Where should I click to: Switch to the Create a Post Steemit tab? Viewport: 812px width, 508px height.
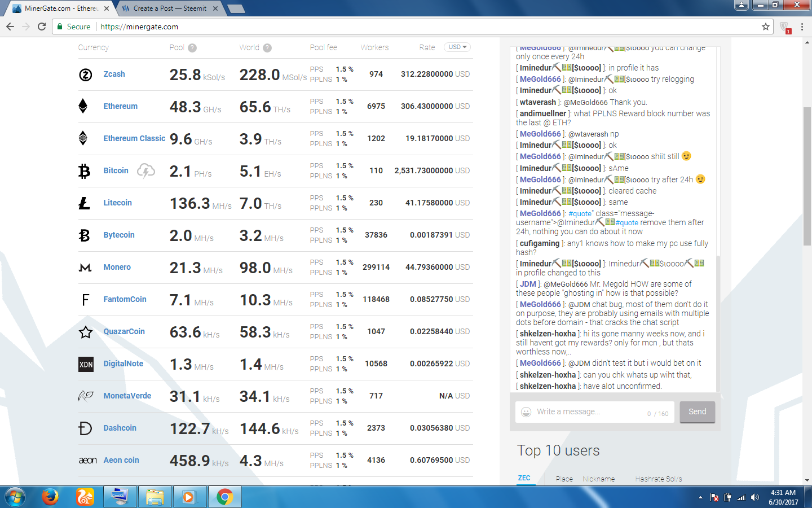(170, 8)
